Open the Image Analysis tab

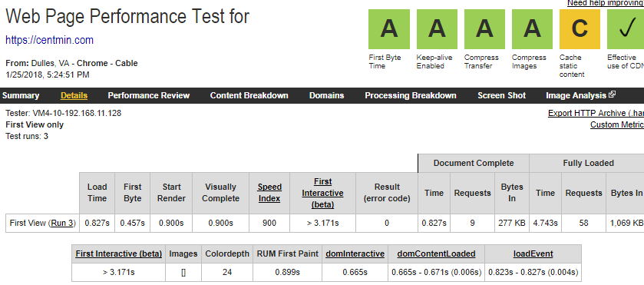coord(576,95)
